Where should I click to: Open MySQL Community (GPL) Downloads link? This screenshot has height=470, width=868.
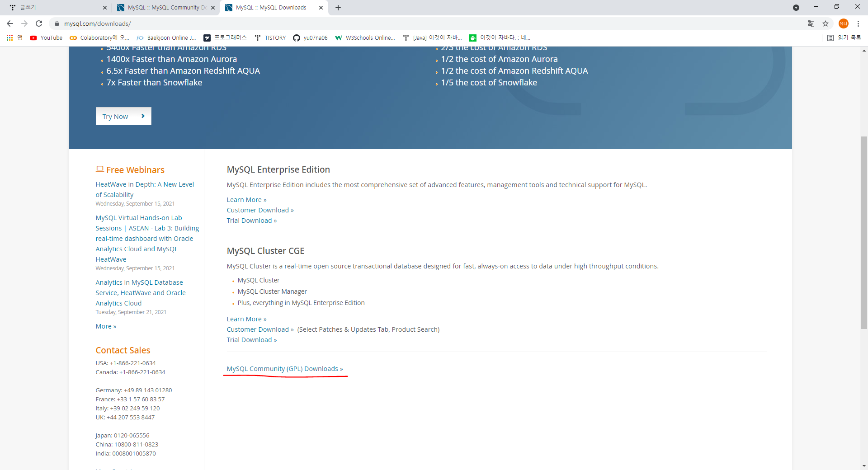[285, 369]
